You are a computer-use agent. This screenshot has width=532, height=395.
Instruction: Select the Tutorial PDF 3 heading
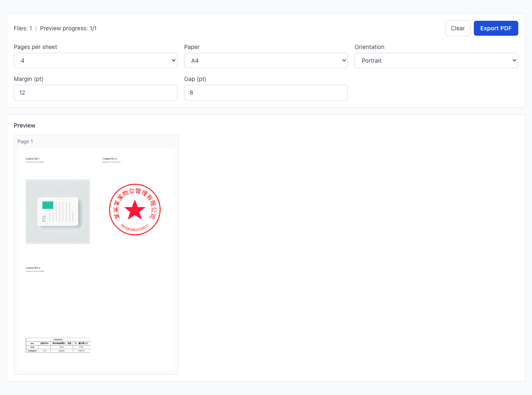coord(33,268)
